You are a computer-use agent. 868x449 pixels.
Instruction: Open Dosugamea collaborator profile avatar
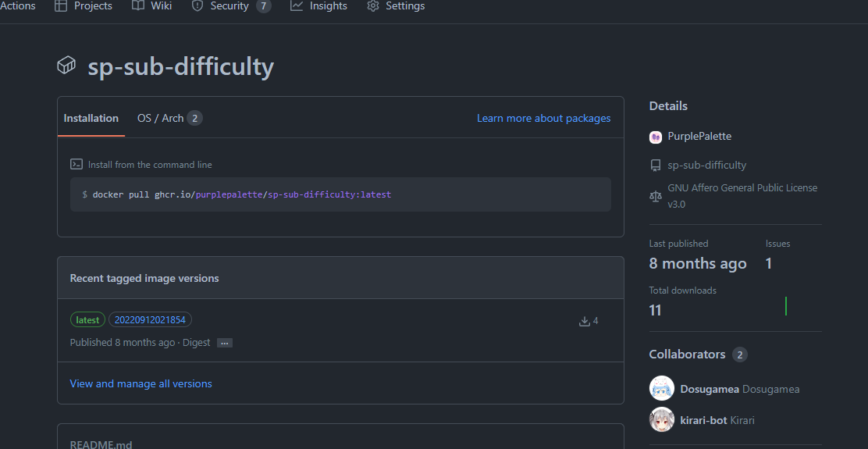(661, 389)
